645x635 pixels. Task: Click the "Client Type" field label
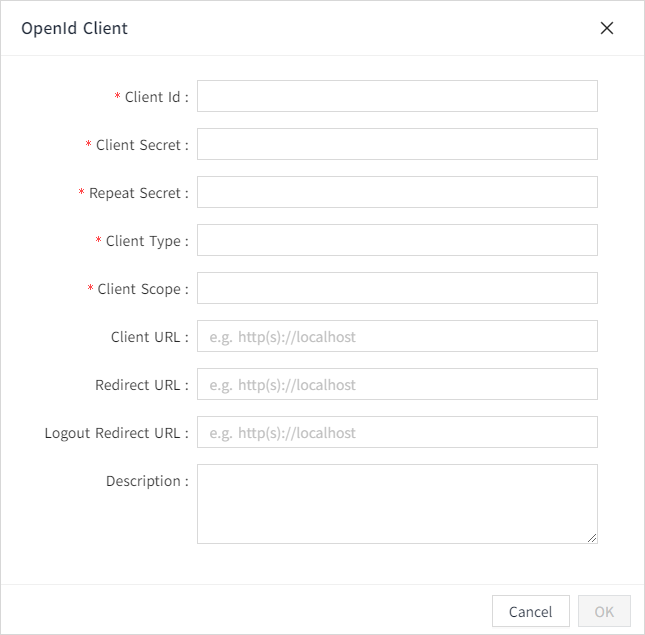coord(143,241)
